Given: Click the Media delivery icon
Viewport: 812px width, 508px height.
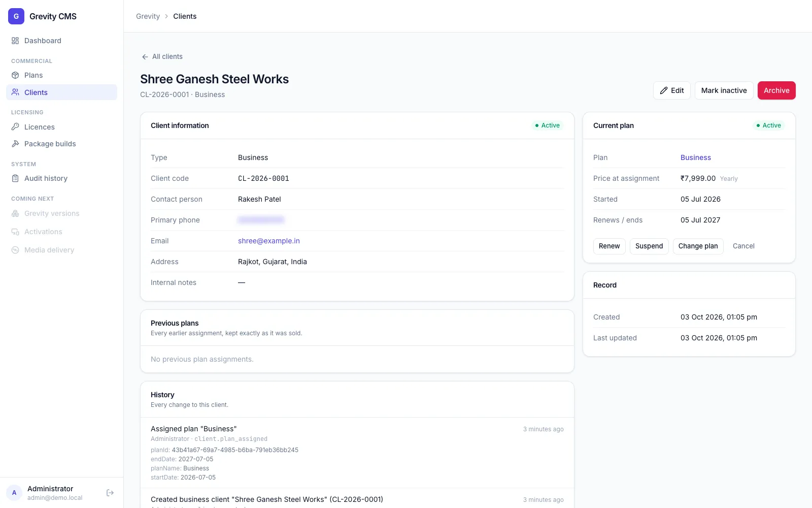Looking at the screenshot, I should click(15, 250).
